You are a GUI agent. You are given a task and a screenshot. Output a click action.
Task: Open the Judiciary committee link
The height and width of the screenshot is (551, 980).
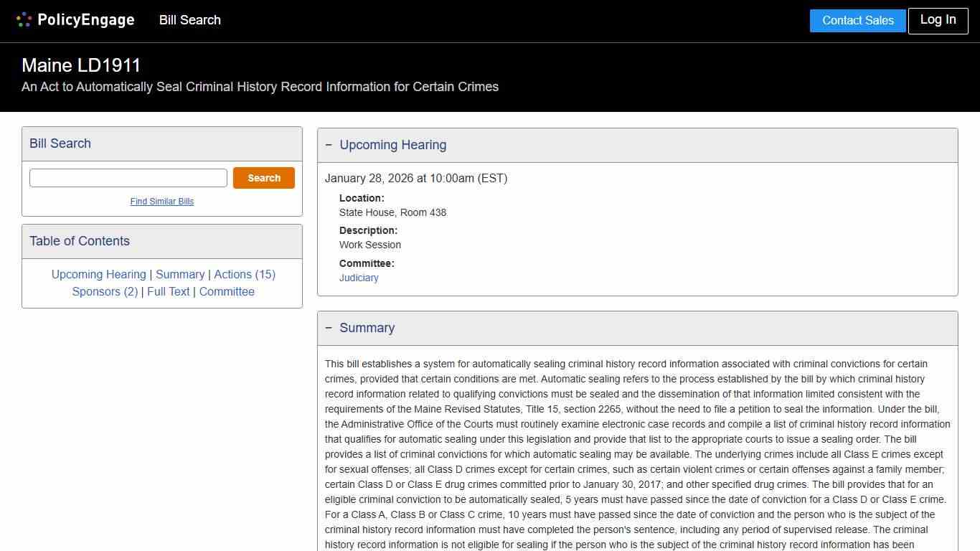[359, 278]
